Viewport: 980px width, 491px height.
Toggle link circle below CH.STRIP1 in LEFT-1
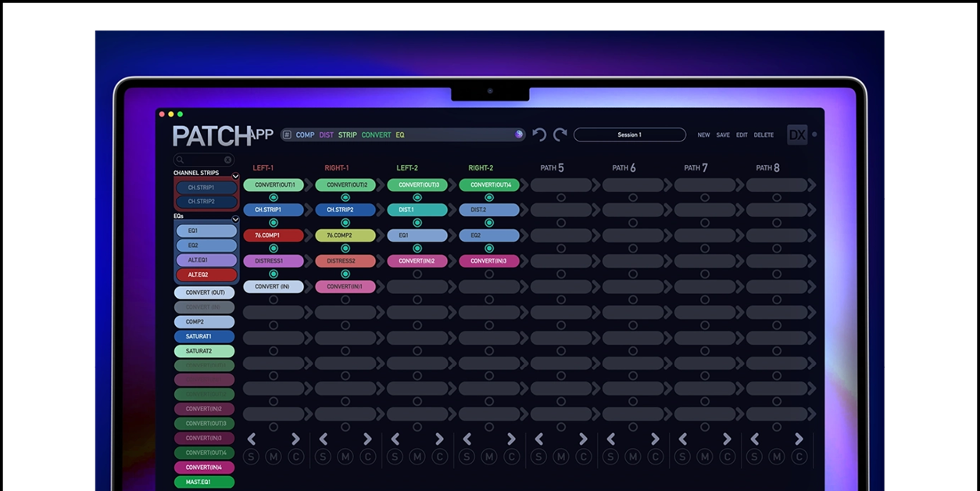point(274,223)
